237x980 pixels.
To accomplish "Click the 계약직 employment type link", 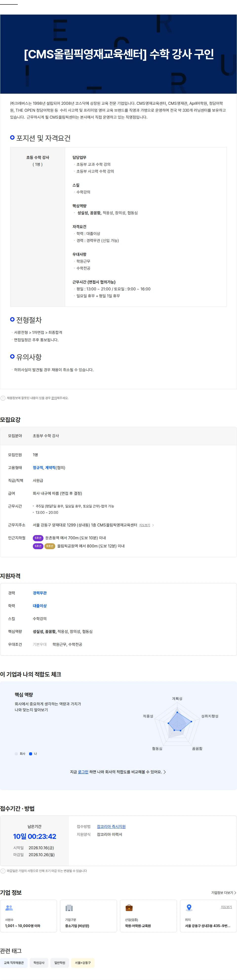I will (x=50, y=468).
